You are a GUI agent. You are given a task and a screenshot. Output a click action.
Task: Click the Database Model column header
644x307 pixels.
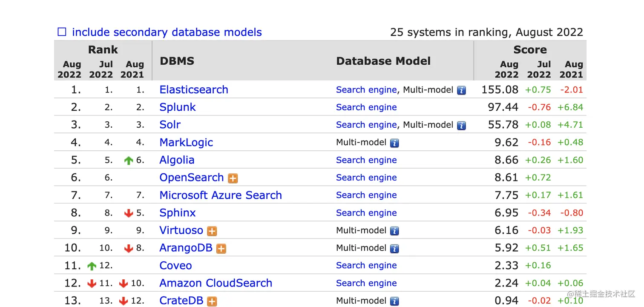[x=383, y=61]
